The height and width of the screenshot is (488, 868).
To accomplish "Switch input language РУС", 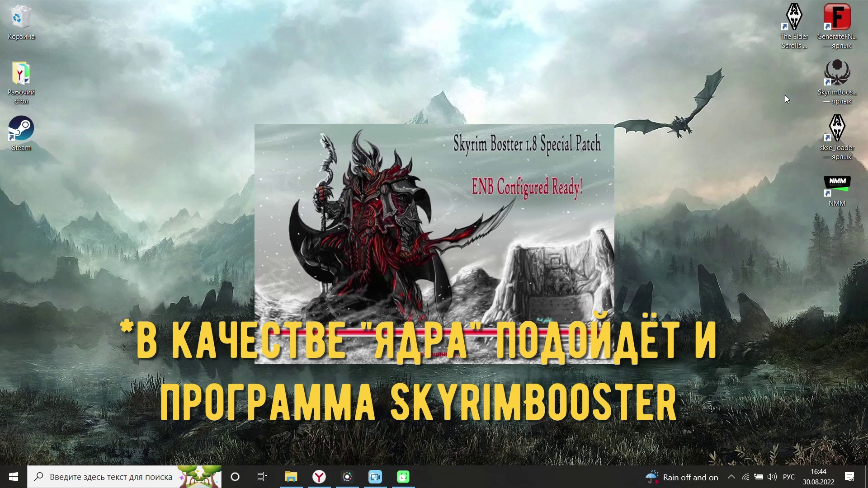I will pyautogui.click(x=789, y=477).
